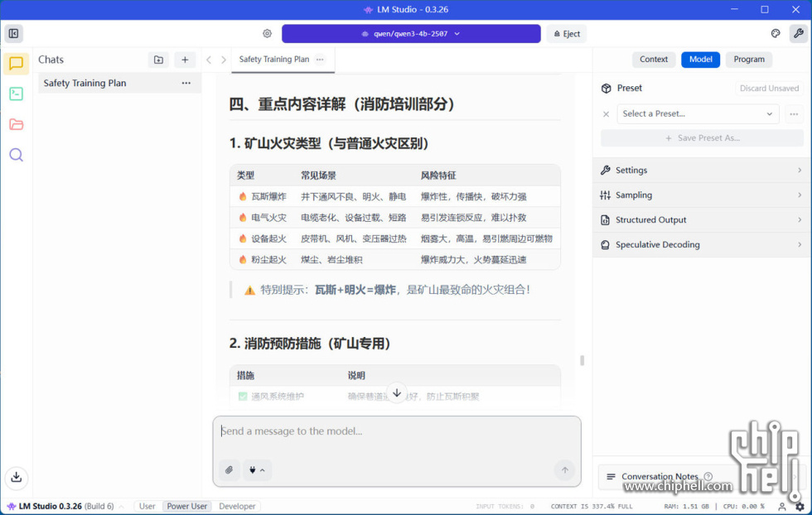812x515 pixels.
Task: Switch to the Model tab
Action: tap(700, 60)
